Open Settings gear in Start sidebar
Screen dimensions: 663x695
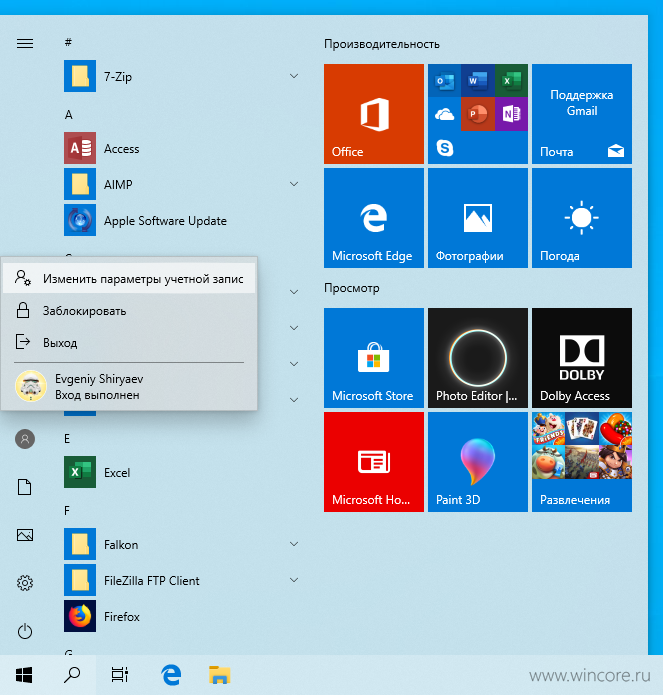(25, 583)
